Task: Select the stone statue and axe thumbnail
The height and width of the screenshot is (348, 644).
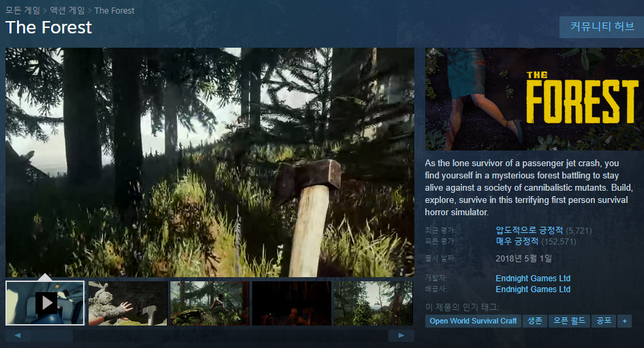Action: [x=127, y=303]
